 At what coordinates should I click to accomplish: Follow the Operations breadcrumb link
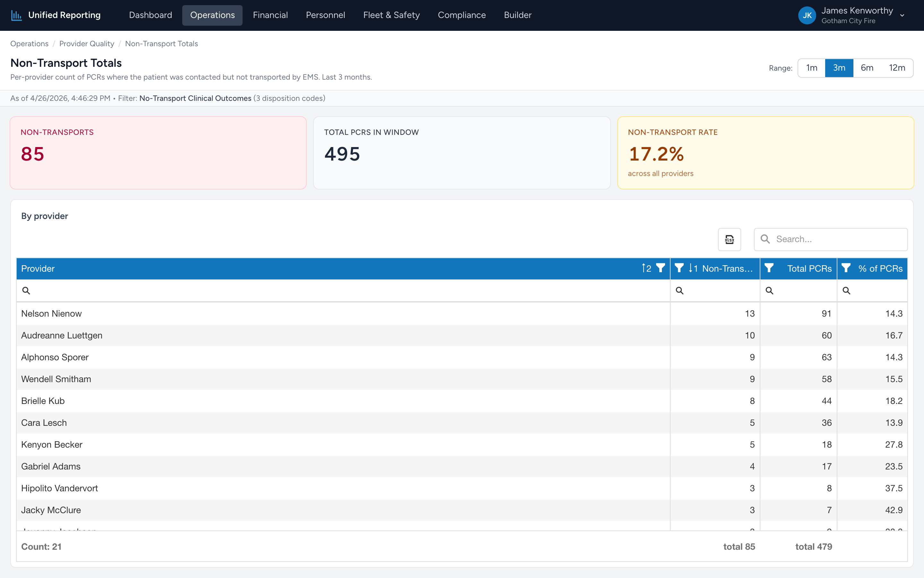[30, 44]
